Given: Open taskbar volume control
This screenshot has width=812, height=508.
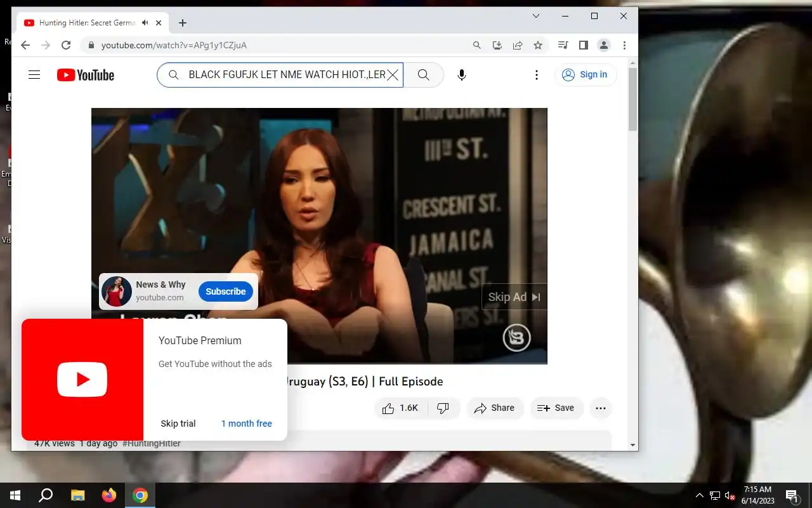Looking at the screenshot, I should tap(730, 495).
